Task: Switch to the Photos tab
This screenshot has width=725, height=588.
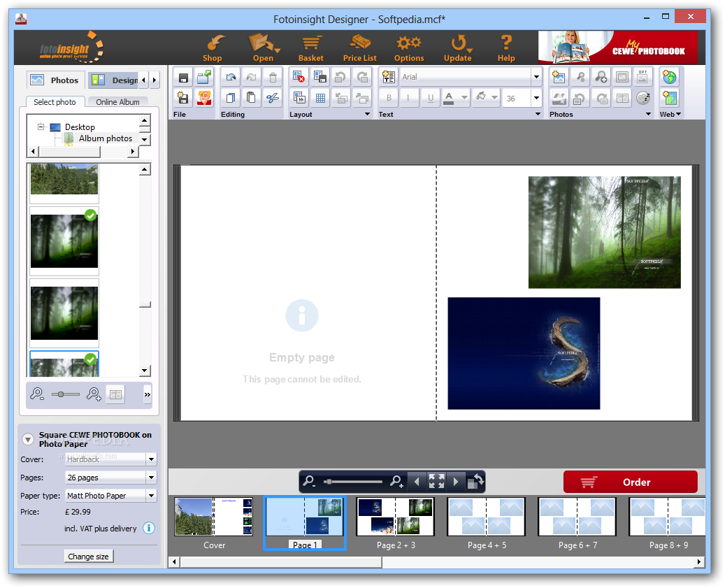Action: [55, 80]
